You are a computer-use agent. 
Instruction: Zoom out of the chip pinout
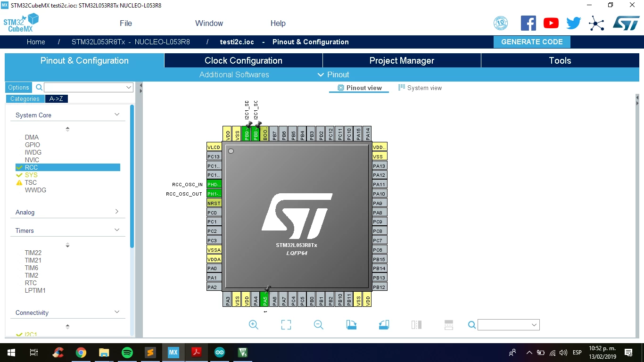319,324
